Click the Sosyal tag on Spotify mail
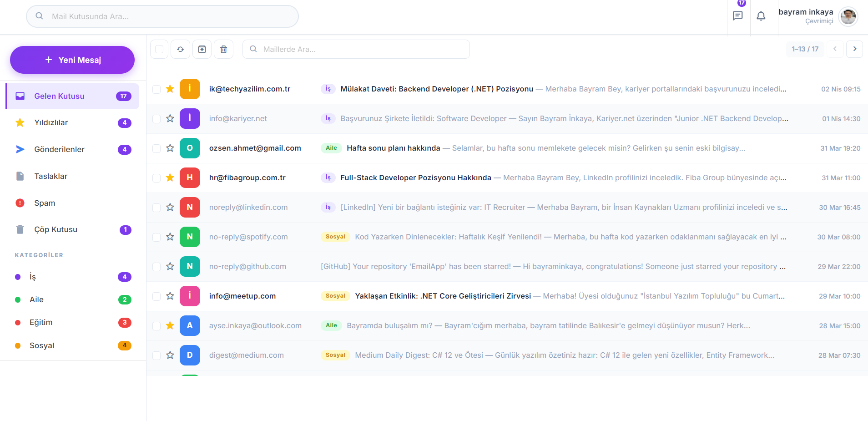Screen dimensions: 868x421 pyautogui.click(x=335, y=237)
